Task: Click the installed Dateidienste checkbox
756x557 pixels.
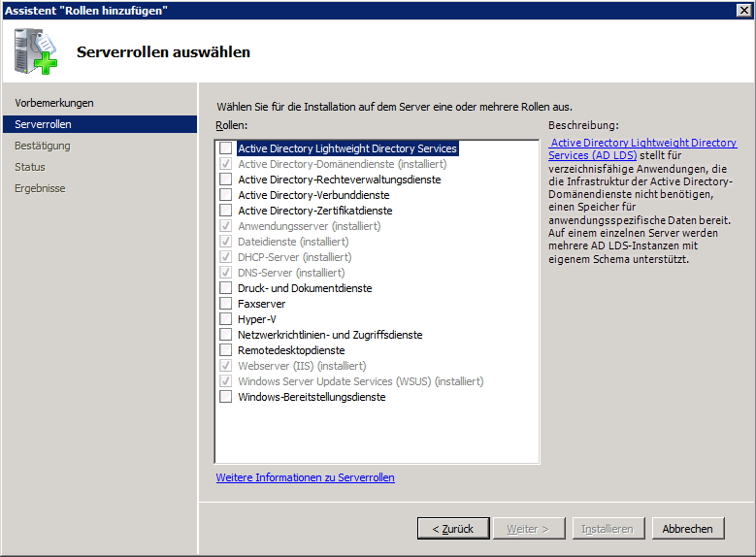Action: pos(226,241)
